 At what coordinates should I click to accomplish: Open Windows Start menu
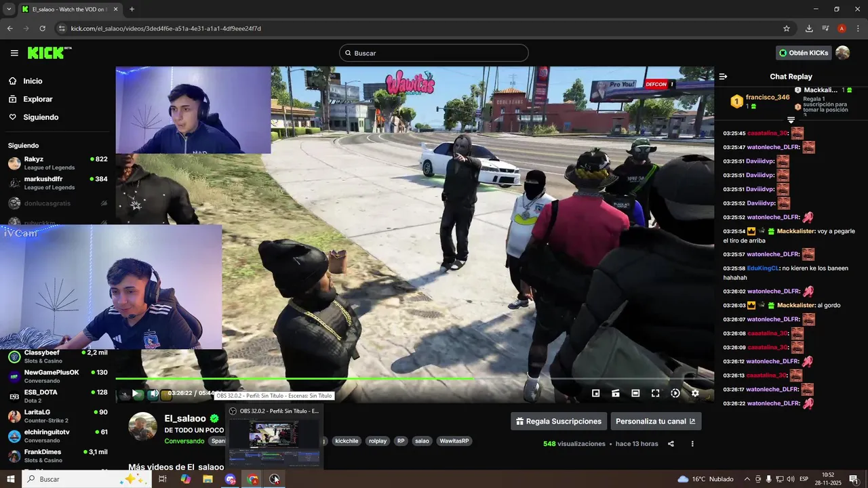click(x=10, y=479)
